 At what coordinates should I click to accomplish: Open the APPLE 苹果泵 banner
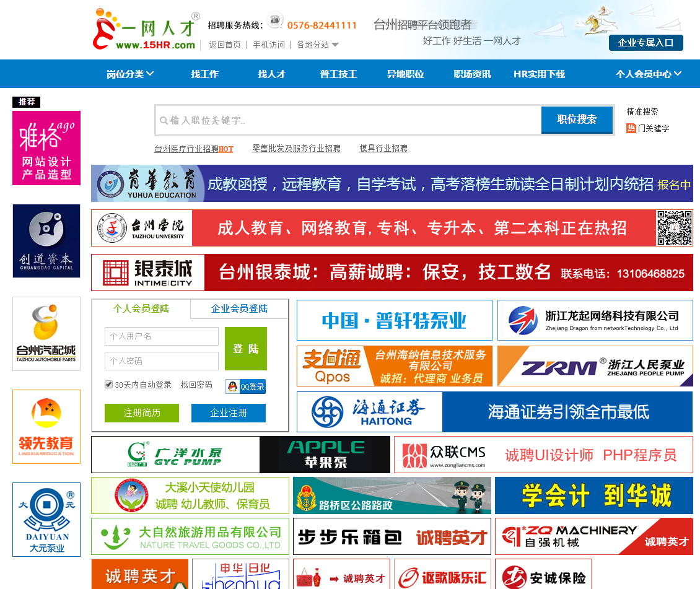tap(325, 455)
